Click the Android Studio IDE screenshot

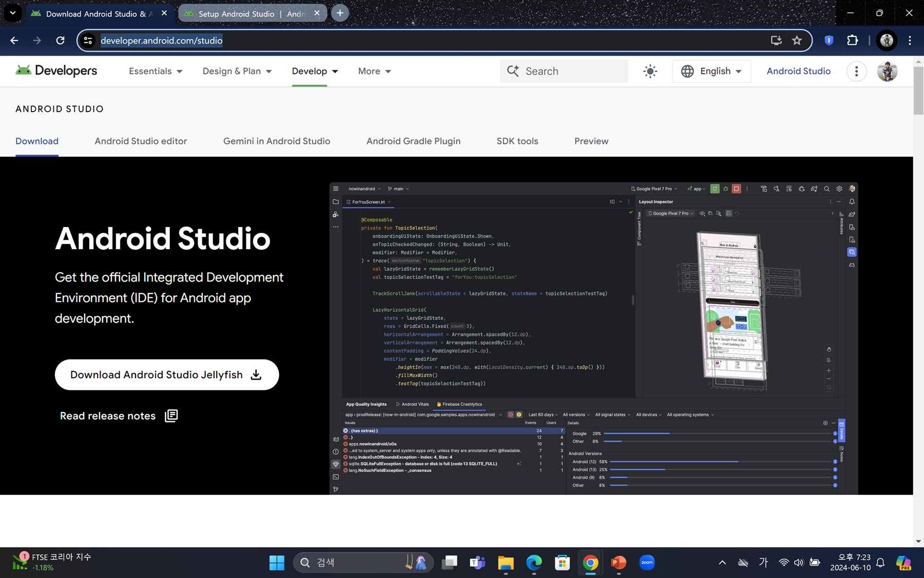pyautogui.click(x=593, y=339)
